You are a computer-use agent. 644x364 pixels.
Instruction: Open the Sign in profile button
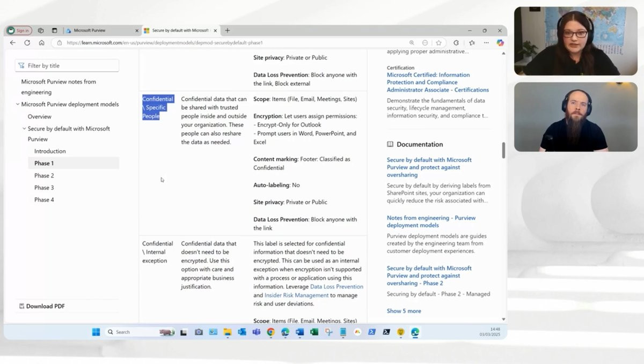coord(19,31)
